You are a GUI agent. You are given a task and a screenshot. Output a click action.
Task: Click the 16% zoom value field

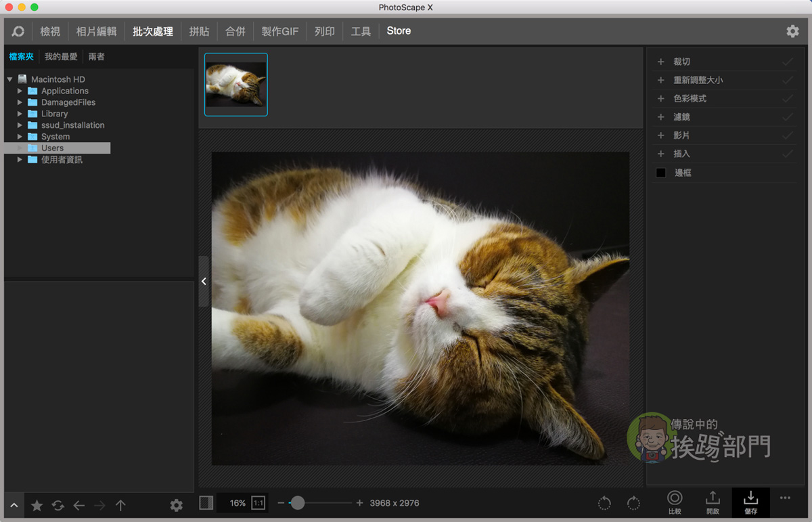click(x=238, y=503)
